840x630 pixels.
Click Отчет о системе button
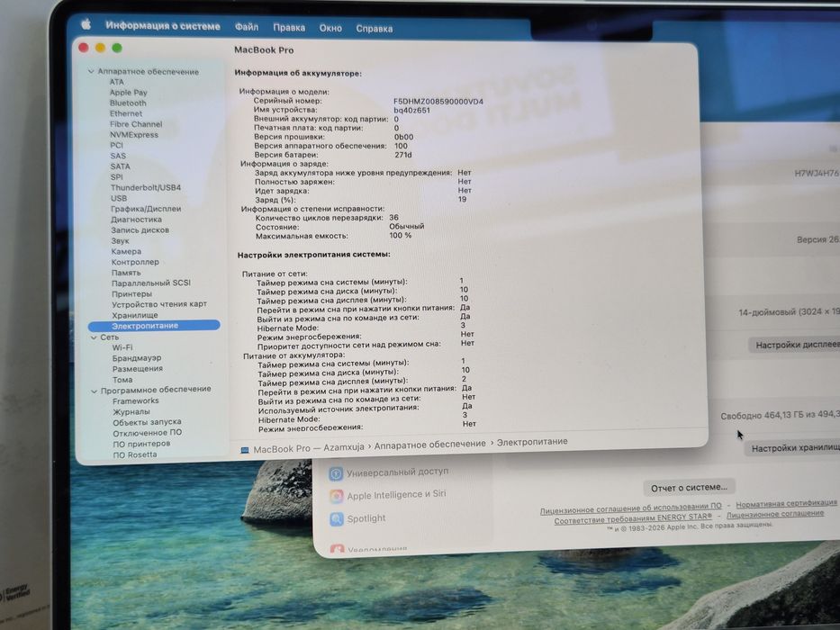(689, 488)
